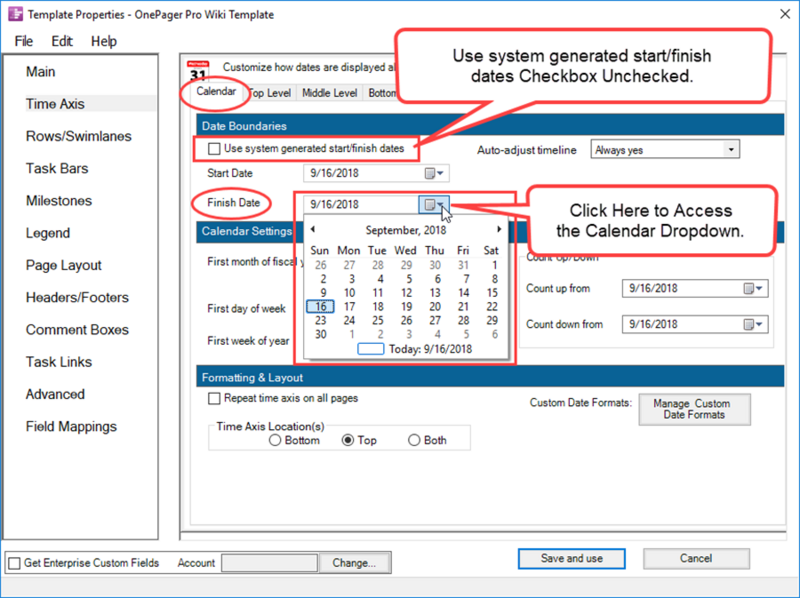Pick day 22 in the calendar
This screenshot has height=598, width=800.
click(492, 307)
